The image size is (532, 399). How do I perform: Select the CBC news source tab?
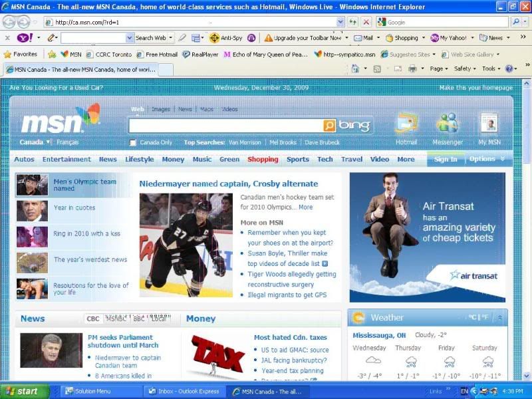(93, 319)
